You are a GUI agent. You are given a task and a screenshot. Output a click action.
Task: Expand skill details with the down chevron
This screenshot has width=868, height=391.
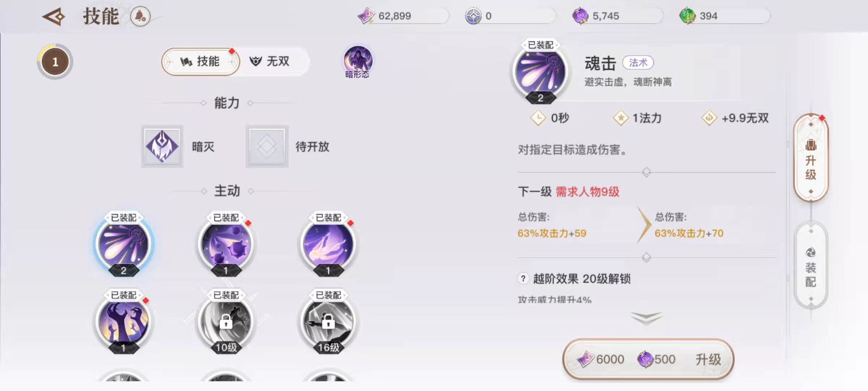[646, 318]
